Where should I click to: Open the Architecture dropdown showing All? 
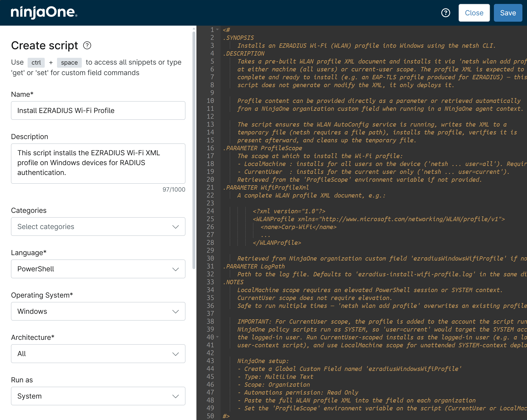click(98, 354)
